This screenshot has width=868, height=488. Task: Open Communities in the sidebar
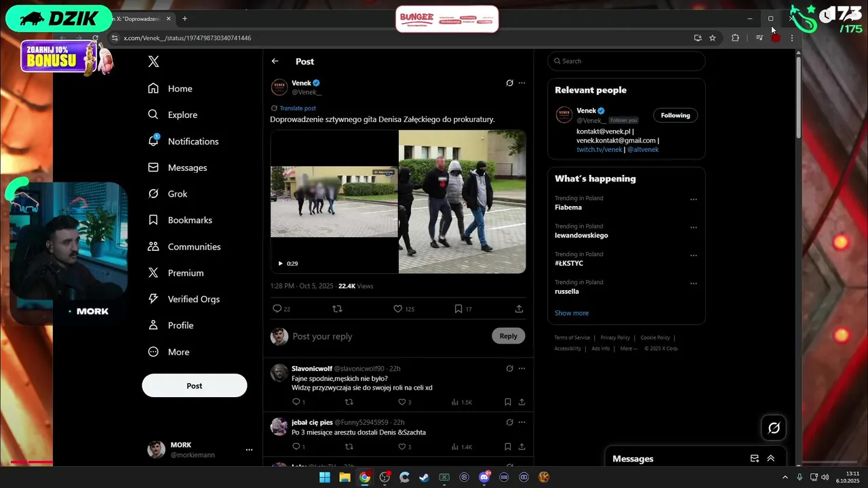184,247
